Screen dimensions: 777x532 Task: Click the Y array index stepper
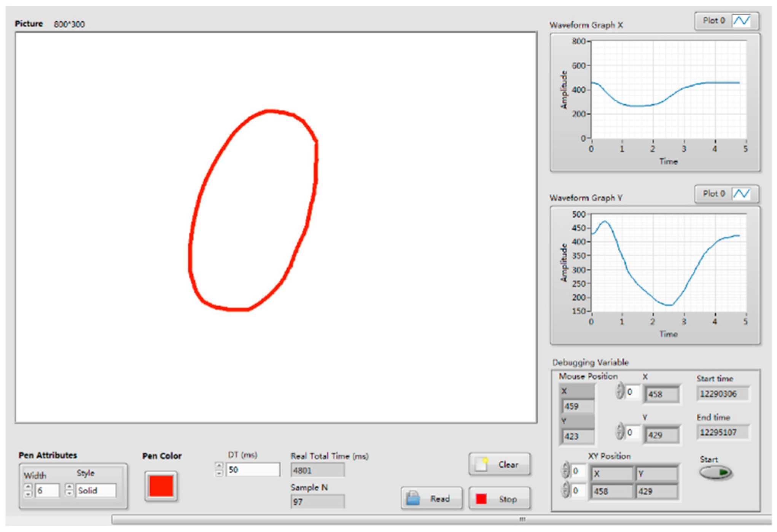coord(620,432)
